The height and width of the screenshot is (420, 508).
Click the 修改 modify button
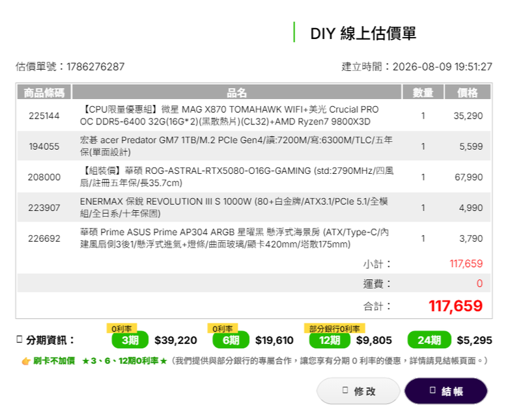pyautogui.click(x=358, y=391)
